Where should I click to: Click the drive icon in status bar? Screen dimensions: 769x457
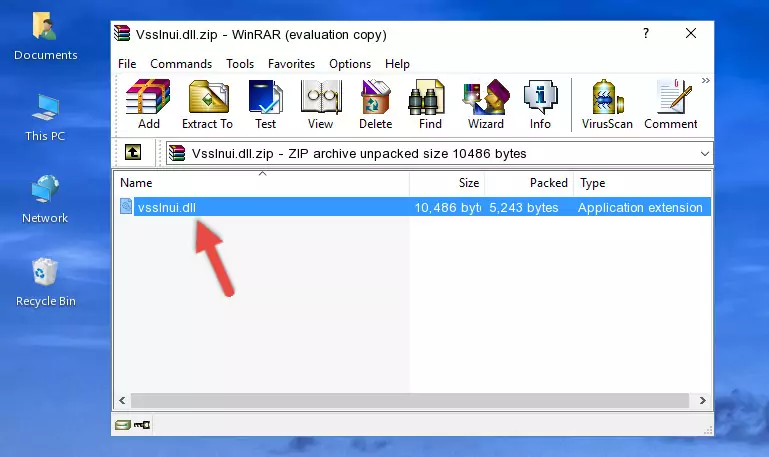(x=123, y=425)
